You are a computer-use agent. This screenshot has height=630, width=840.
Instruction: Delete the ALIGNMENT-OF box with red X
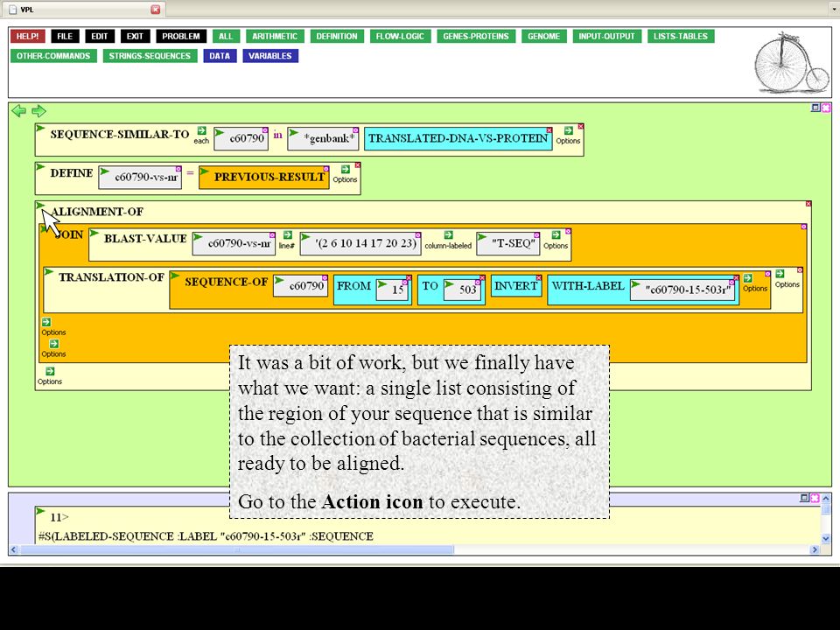(x=808, y=204)
